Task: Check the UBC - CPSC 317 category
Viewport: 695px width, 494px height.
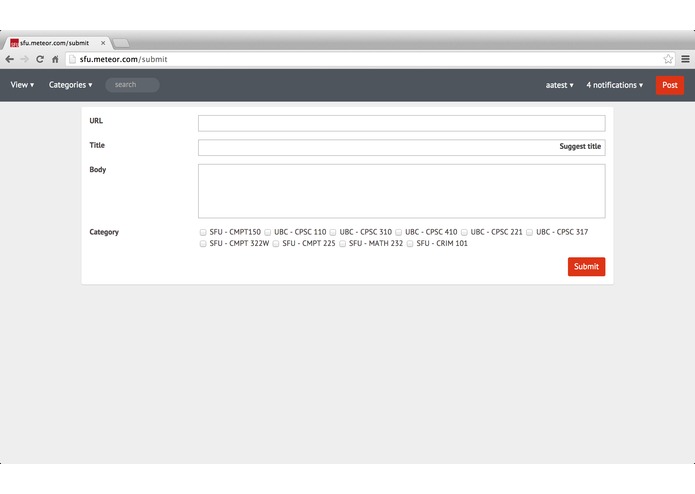Action: coord(529,232)
